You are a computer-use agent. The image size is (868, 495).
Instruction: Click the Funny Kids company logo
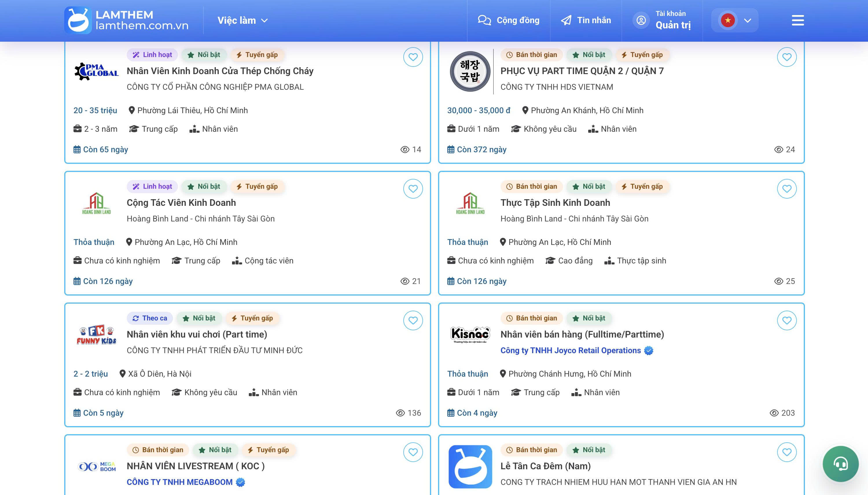[96, 335]
